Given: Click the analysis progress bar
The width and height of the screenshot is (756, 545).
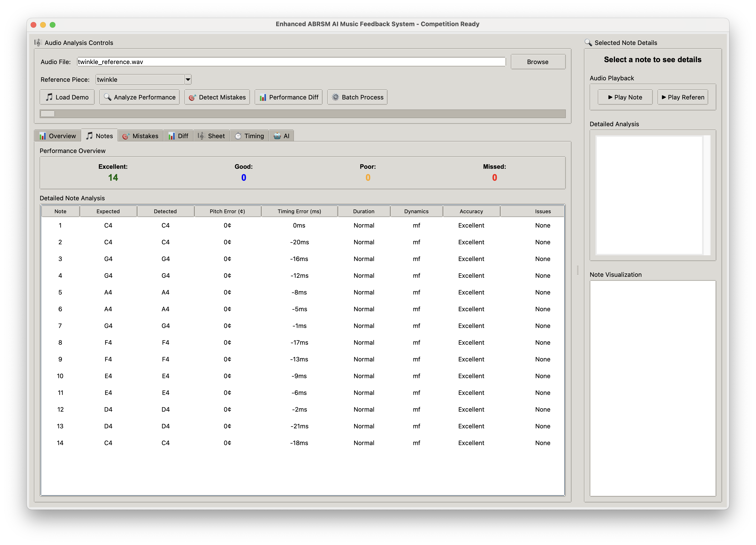Looking at the screenshot, I should click(x=302, y=114).
